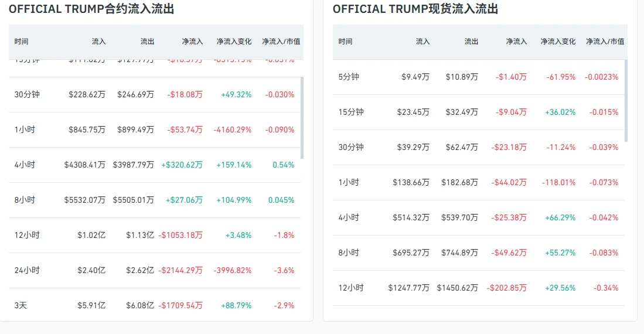Click the +49.32% change value
644x334 pixels.
coord(236,94)
